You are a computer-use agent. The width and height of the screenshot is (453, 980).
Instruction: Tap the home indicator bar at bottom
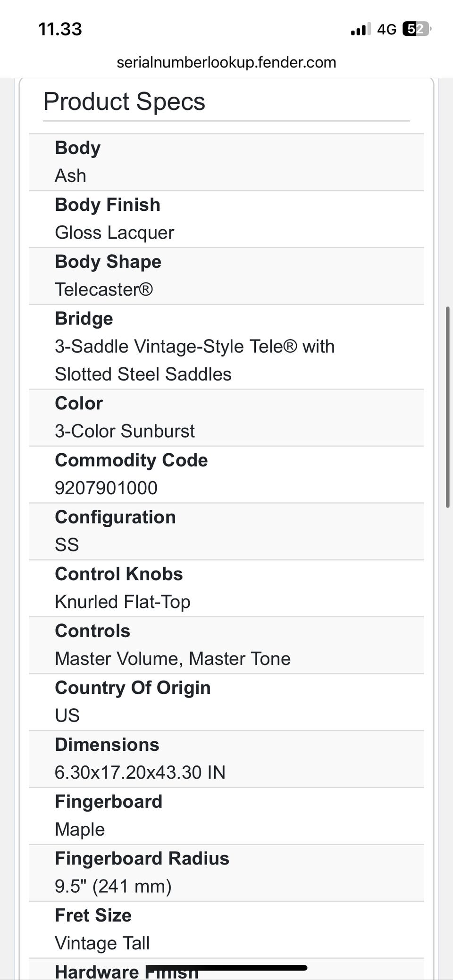point(226,968)
